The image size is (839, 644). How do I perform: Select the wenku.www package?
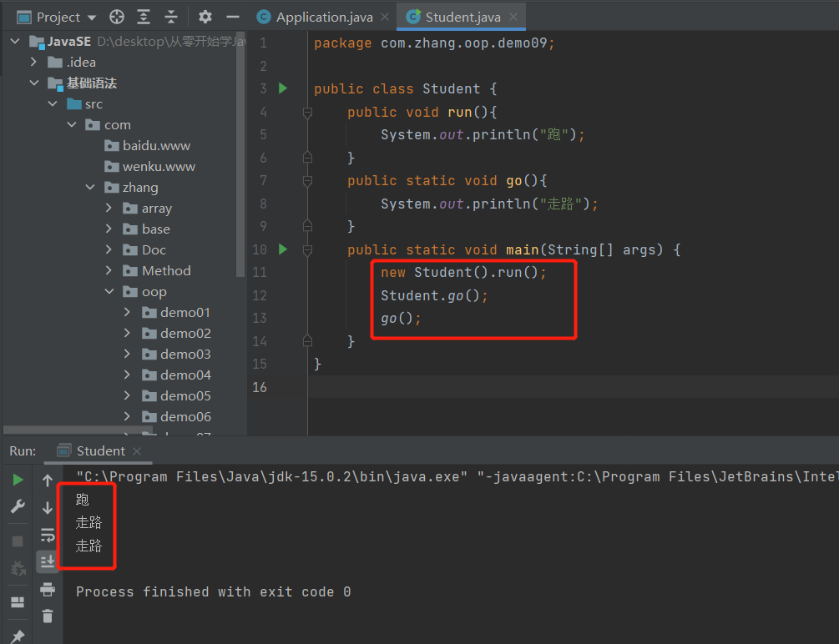point(149,166)
